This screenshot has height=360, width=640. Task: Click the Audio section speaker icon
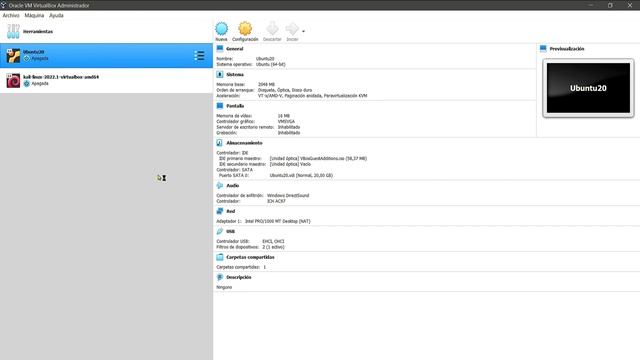[x=220, y=185]
